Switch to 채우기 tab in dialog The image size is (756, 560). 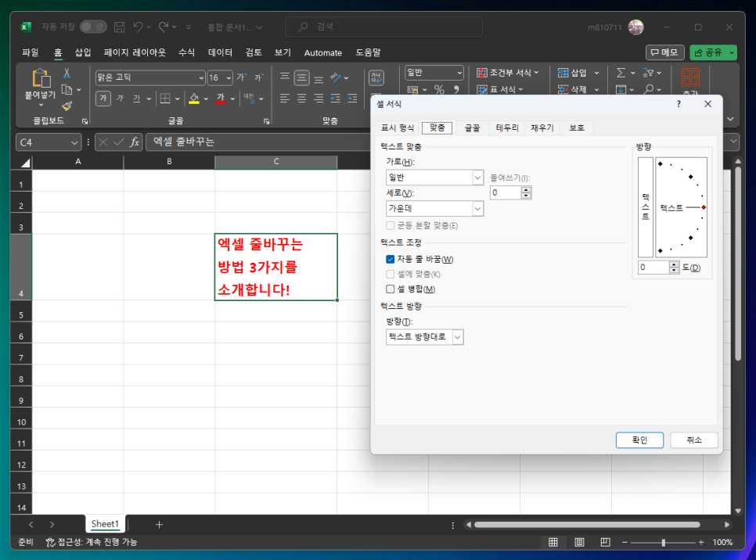542,127
